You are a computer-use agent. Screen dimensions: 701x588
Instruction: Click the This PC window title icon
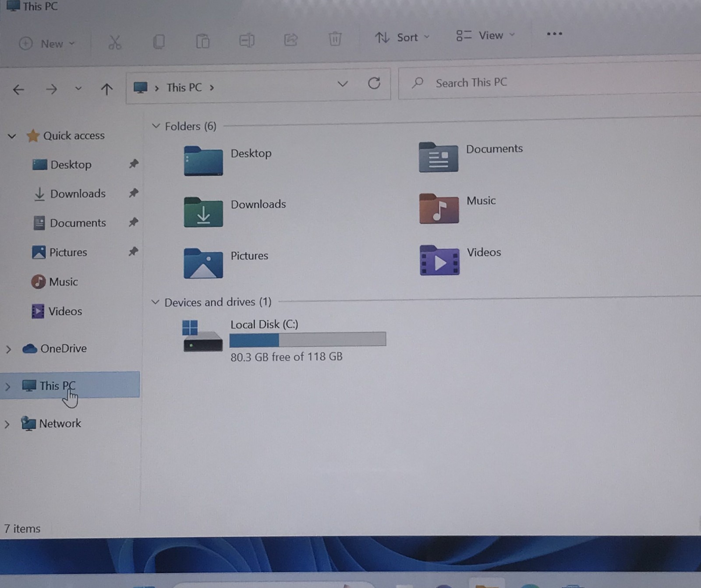tap(13, 6)
